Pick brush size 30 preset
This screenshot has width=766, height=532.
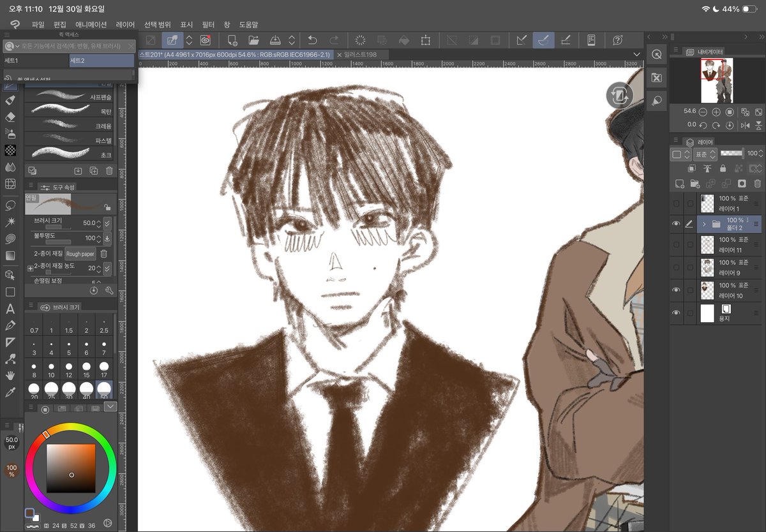(69, 391)
